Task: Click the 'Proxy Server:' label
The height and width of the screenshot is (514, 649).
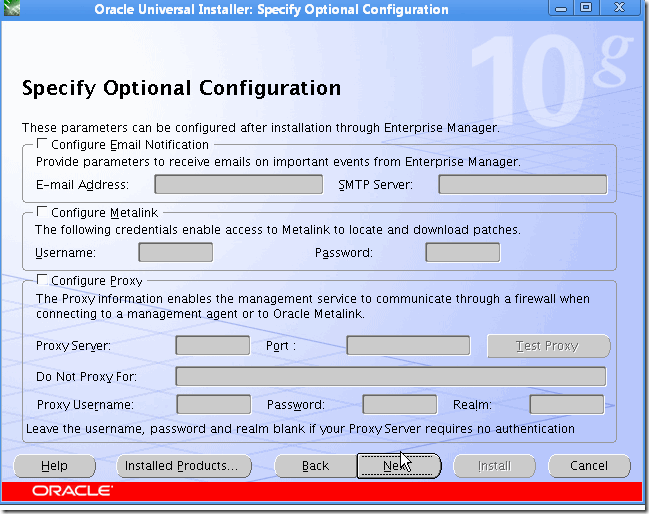Action: pyautogui.click(x=73, y=346)
